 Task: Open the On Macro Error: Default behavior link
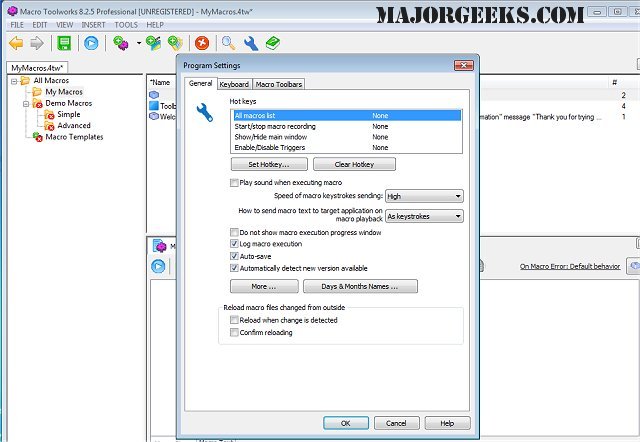[x=570, y=266]
